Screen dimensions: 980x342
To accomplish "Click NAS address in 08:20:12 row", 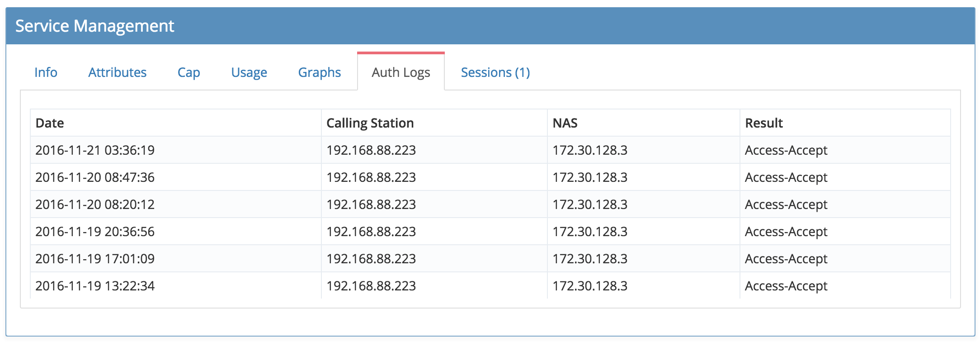I will click(x=590, y=204).
